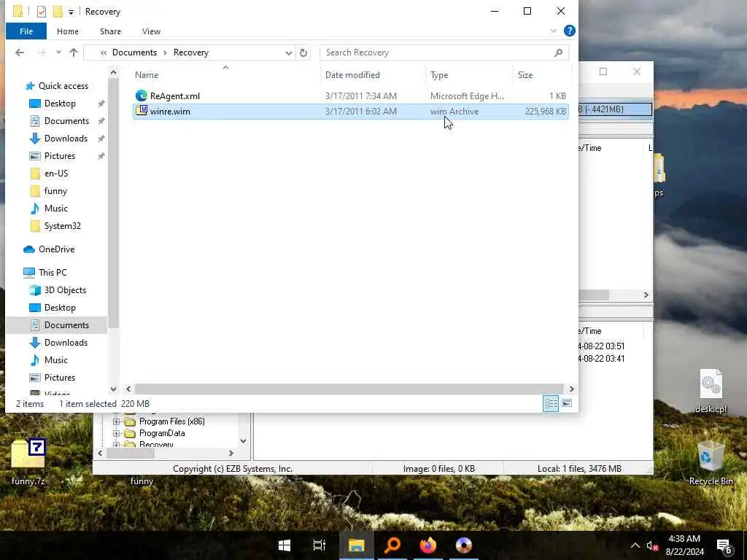Viewport: 747px width, 560px height.
Task: Click Recovery in the address breadcrumb
Action: pyautogui.click(x=191, y=52)
